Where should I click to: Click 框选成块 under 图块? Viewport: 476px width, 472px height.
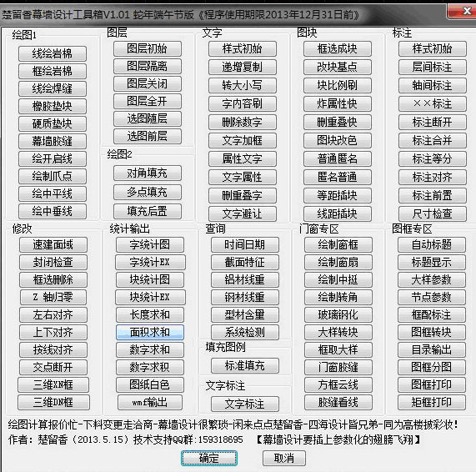coord(338,49)
